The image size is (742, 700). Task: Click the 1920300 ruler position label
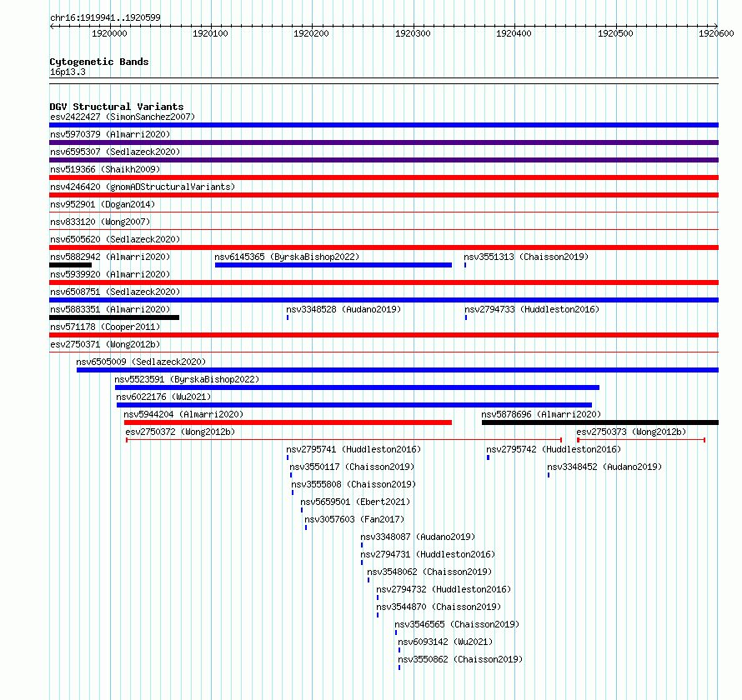coord(414,33)
